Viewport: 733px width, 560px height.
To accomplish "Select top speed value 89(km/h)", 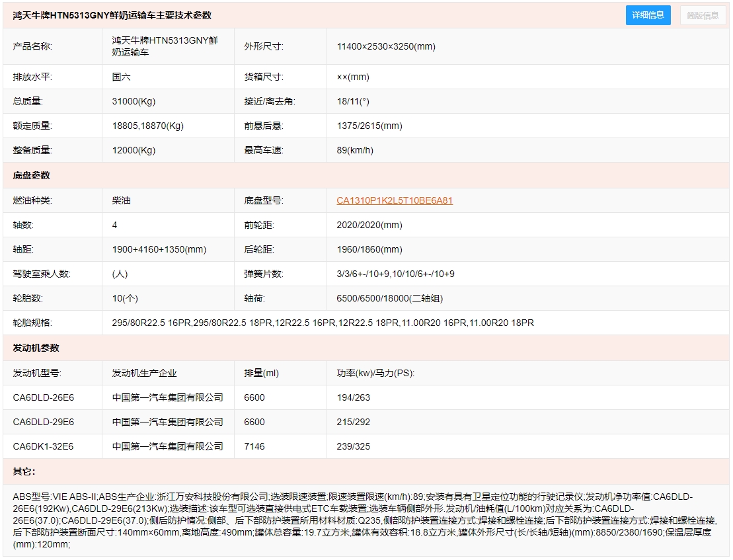I will [x=355, y=150].
